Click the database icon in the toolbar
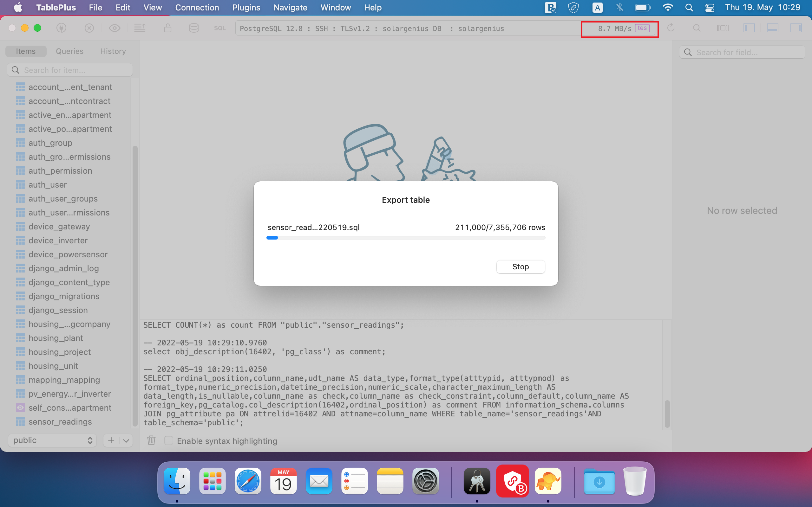 pyautogui.click(x=193, y=28)
